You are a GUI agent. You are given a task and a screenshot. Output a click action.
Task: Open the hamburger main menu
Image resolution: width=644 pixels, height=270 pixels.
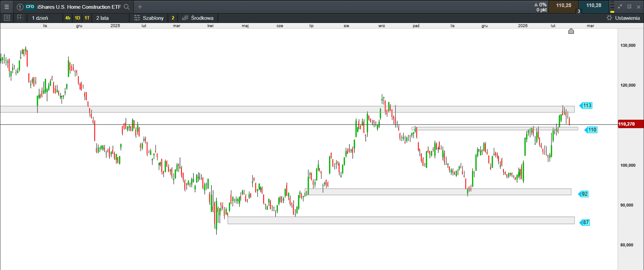point(7,7)
